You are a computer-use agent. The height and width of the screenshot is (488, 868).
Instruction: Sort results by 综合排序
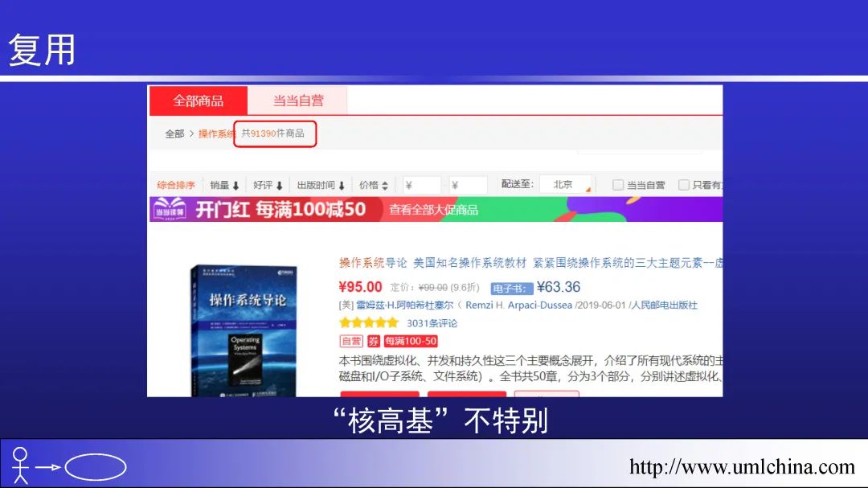pos(175,185)
